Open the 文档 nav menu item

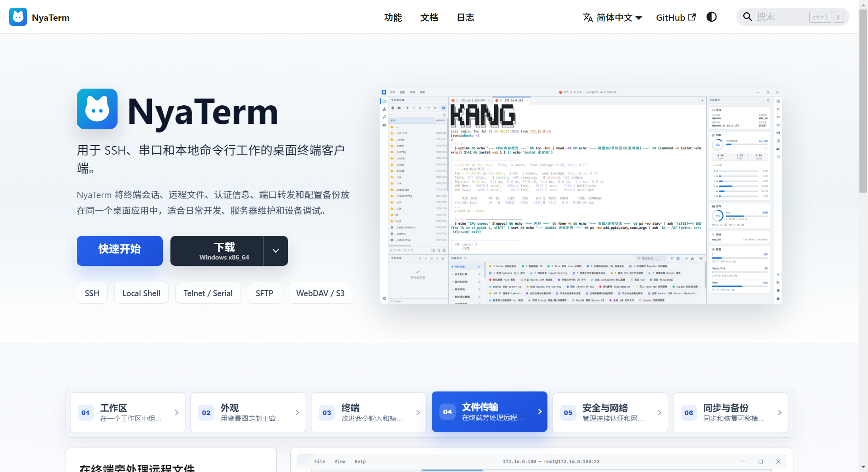[x=429, y=17]
